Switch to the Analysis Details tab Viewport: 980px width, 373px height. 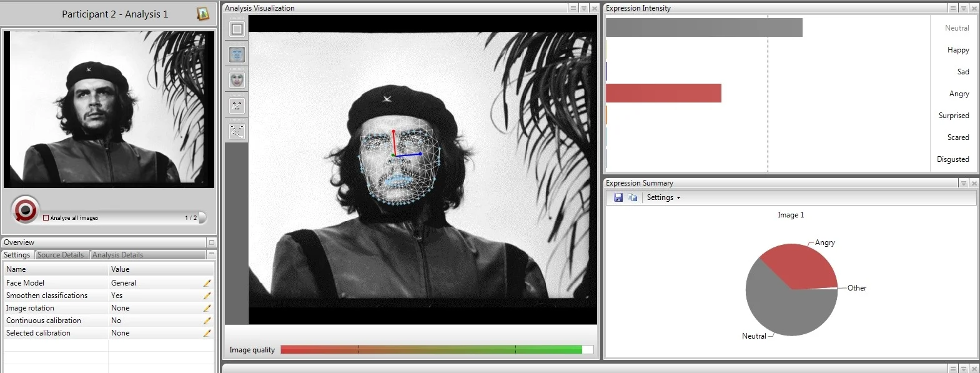tap(117, 255)
